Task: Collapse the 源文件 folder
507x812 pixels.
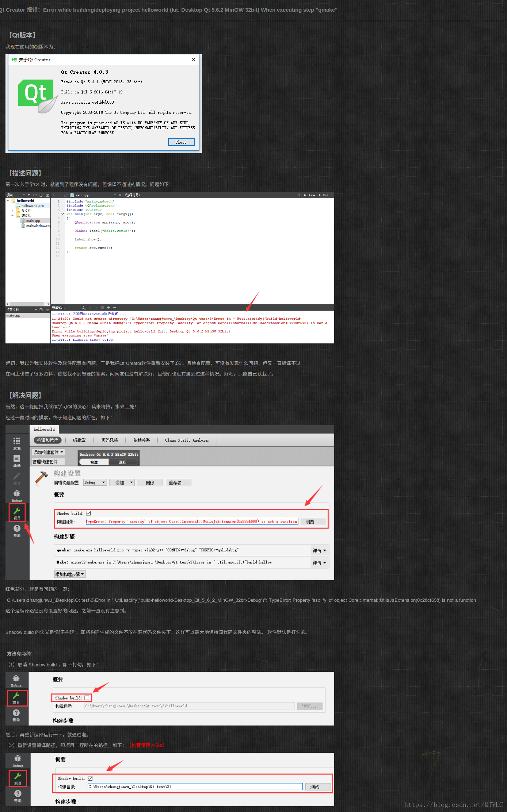Action: 12,216
